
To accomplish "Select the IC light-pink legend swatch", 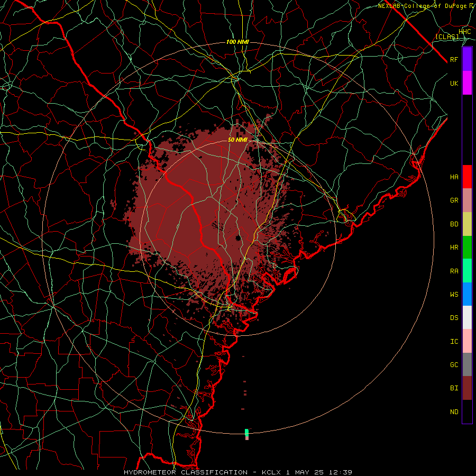I will pos(467,341).
